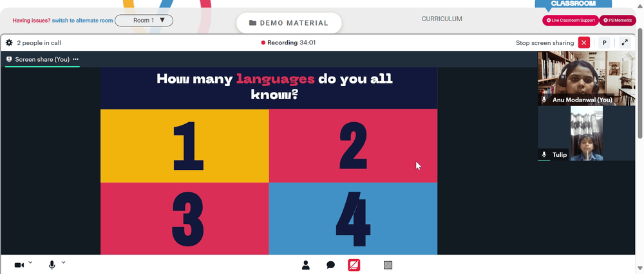Click Anu Modanwal video thumbnail

pyautogui.click(x=587, y=78)
